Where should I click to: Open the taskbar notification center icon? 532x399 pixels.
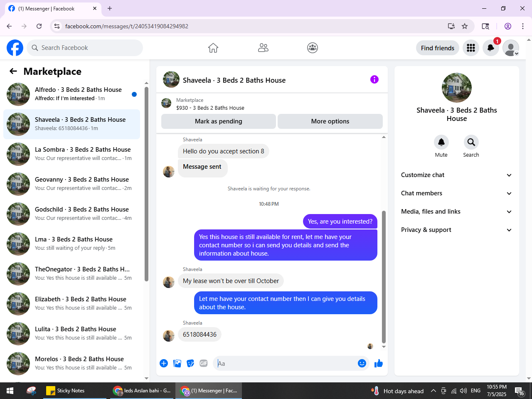tap(520, 391)
